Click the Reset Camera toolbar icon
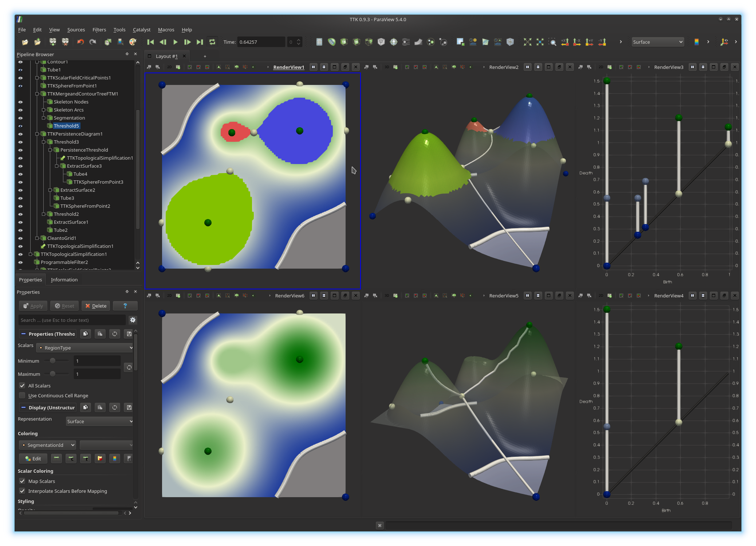The height and width of the screenshot is (546, 756). pyautogui.click(x=527, y=42)
